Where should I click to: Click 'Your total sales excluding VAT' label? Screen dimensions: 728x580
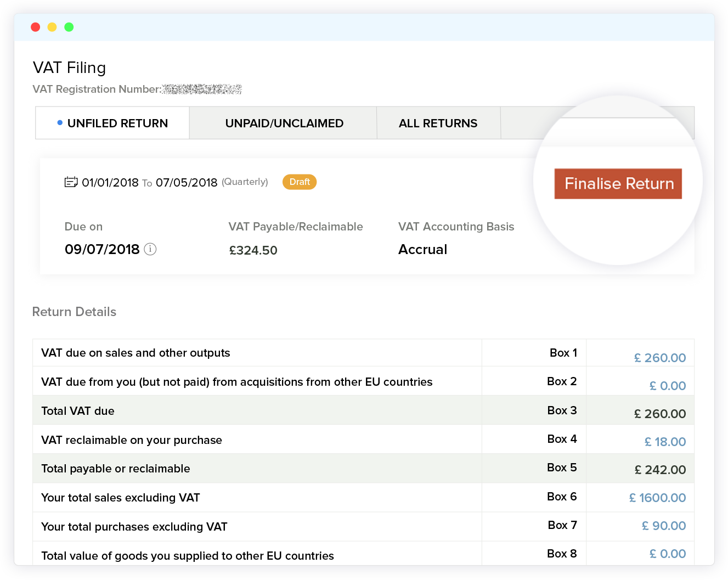point(121,498)
